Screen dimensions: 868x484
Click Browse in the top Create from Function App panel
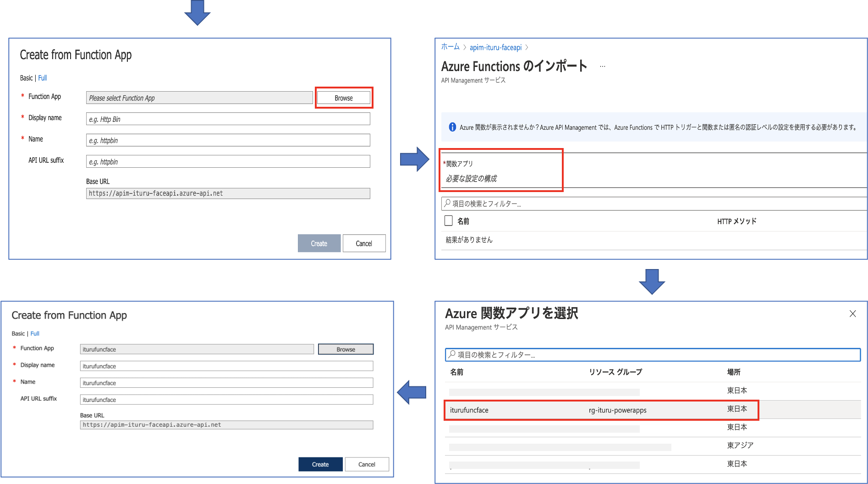click(344, 98)
